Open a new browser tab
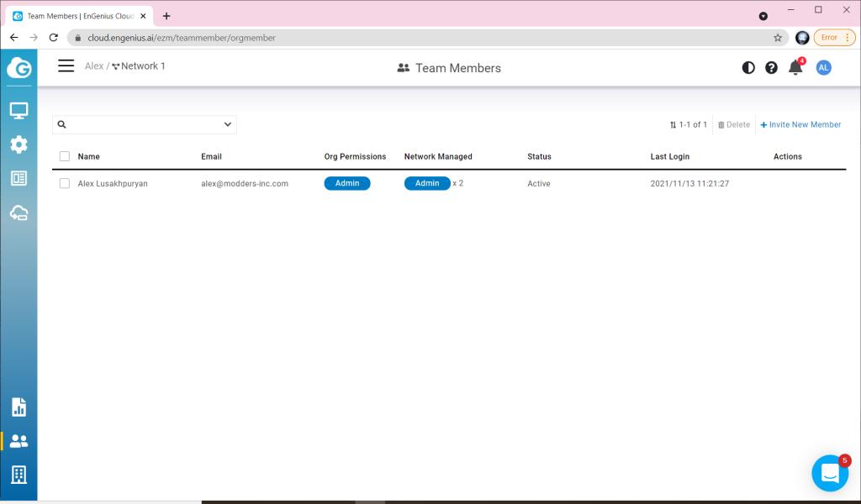The height and width of the screenshot is (504, 861). click(166, 16)
